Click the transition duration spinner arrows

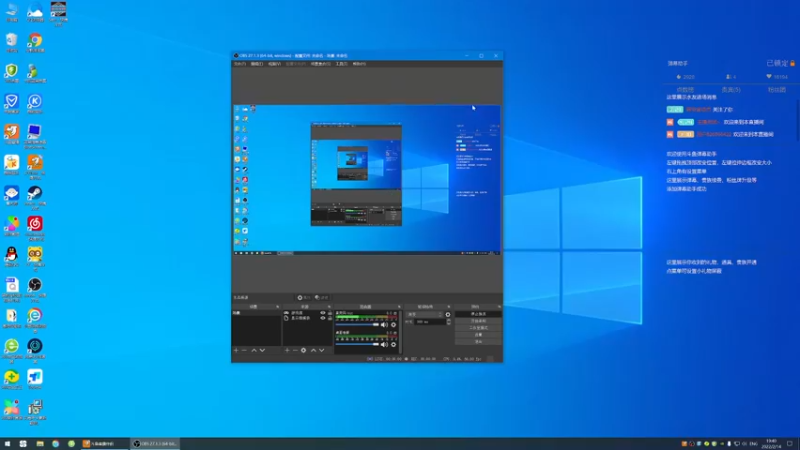(x=448, y=322)
